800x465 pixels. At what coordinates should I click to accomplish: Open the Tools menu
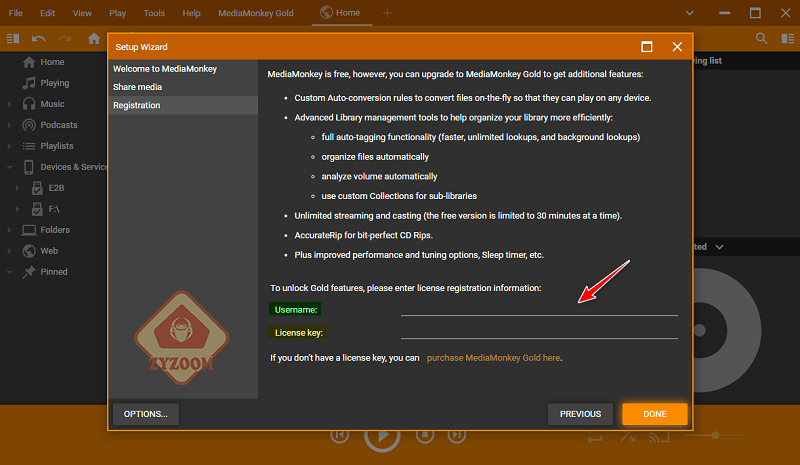[154, 13]
